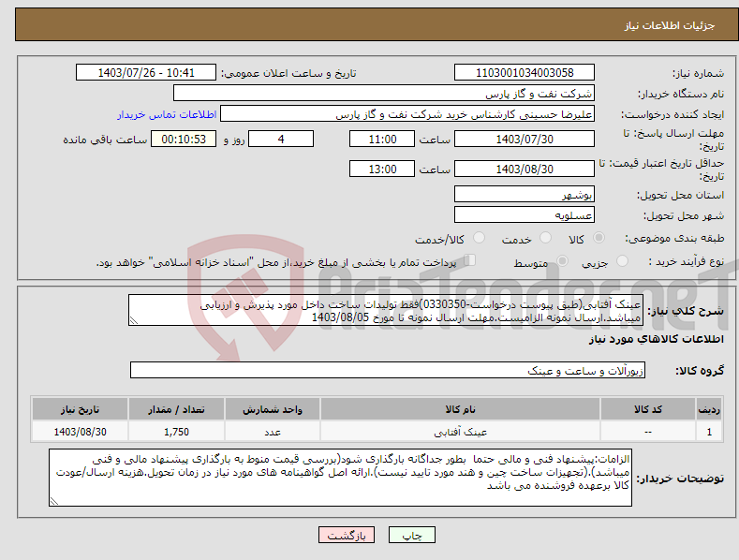Open the اطلاعات تماس خریدار link
Screen dimensions: 739x560
tap(167, 114)
